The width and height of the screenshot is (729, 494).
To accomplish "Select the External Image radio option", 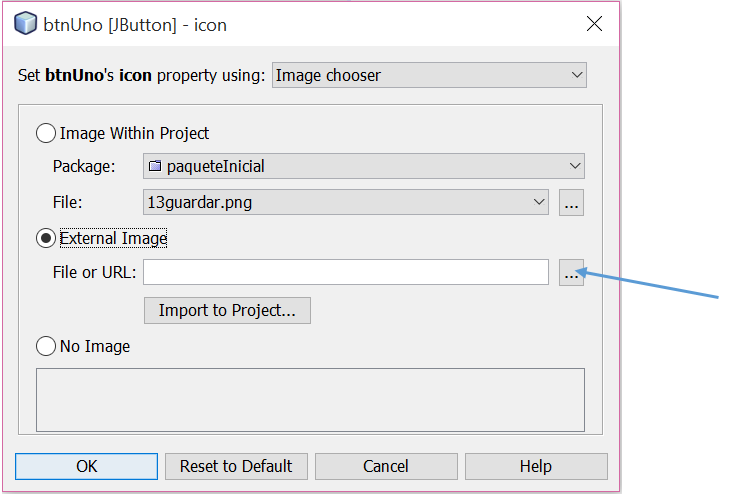I will click(46, 238).
